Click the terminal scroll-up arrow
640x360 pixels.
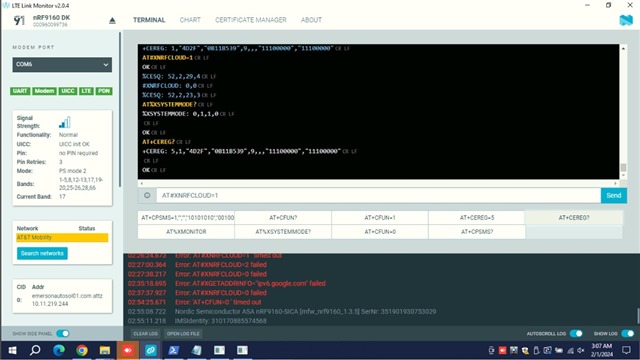[x=623, y=48]
